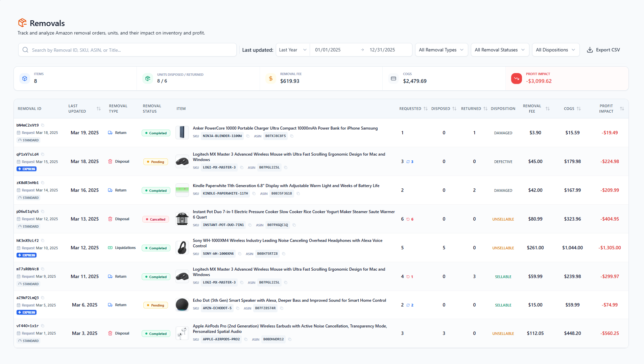Screen dimensions: 644x364
Task: Click the Removals box logo icon
Action: click(x=22, y=23)
